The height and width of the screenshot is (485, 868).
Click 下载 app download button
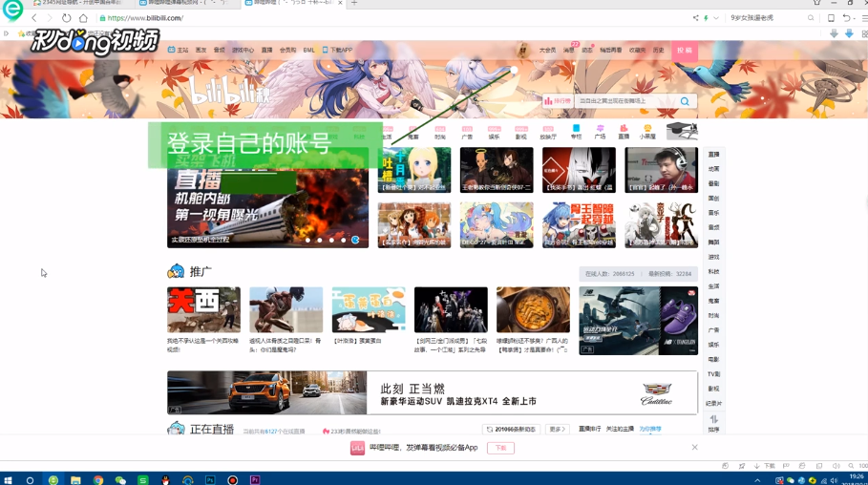(x=500, y=448)
